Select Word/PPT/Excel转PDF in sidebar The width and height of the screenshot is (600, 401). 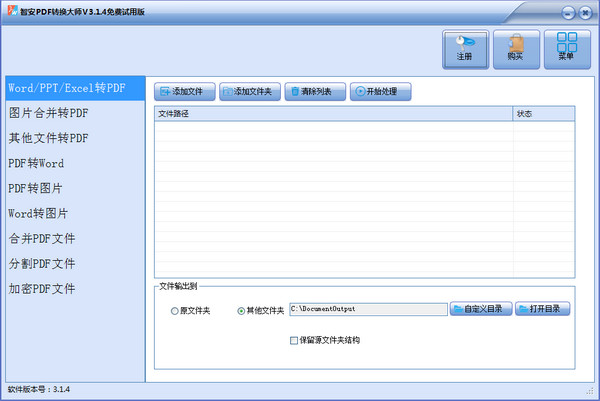(x=75, y=88)
